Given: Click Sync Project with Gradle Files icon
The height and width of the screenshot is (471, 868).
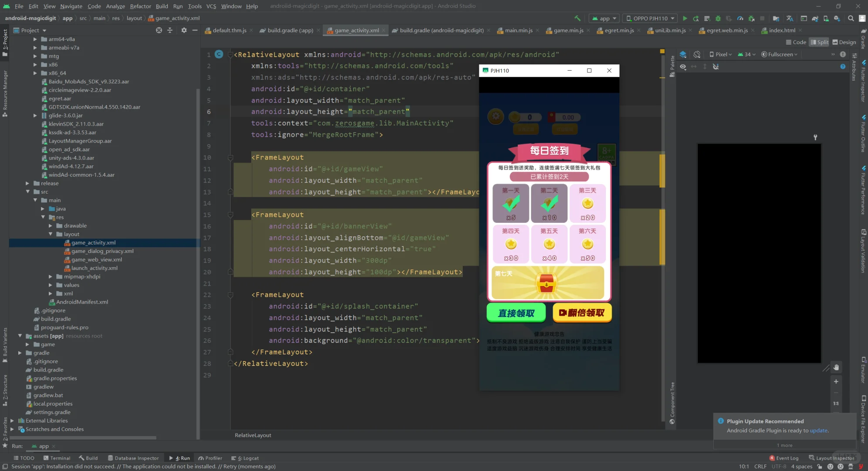Looking at the screenshot, I should [x=815, y=18].
